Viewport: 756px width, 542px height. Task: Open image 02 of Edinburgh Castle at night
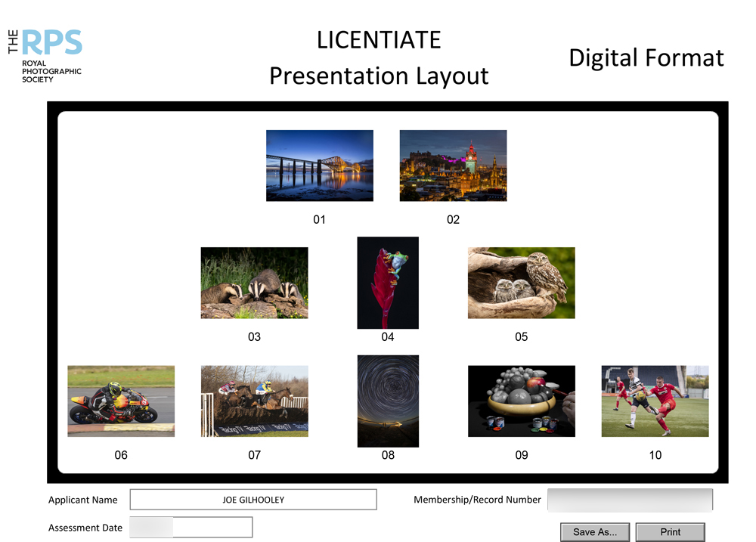pos(453,165)
